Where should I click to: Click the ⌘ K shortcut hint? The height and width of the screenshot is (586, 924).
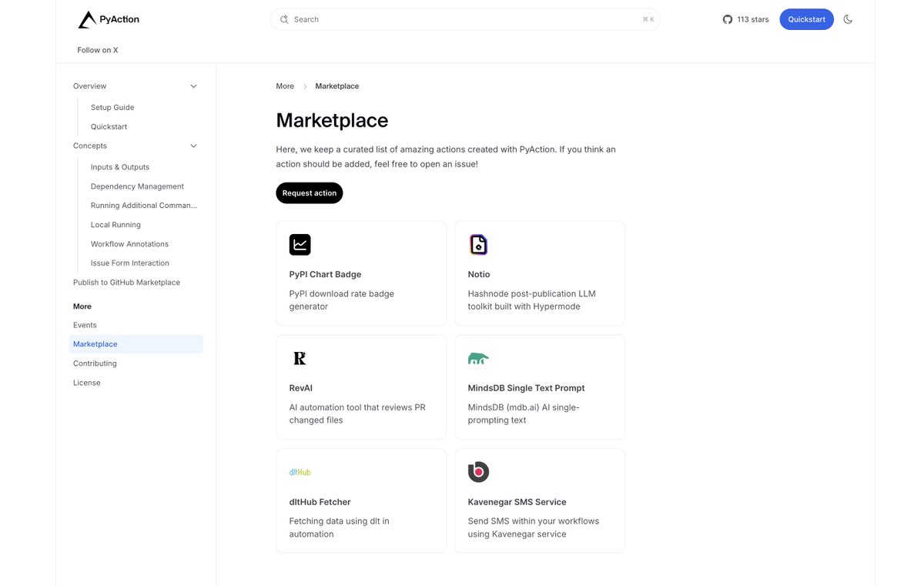(x=648, y=19)
